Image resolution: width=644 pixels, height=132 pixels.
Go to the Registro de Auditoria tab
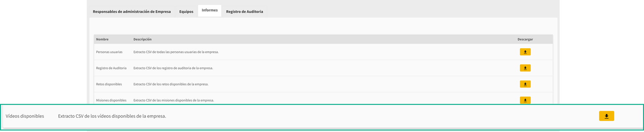click(244, 12)
